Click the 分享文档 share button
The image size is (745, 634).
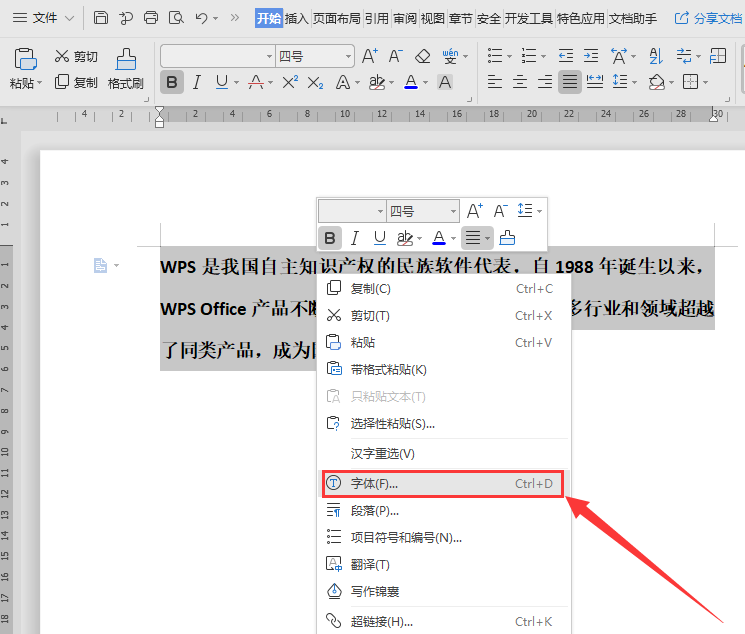click(708, 19)
